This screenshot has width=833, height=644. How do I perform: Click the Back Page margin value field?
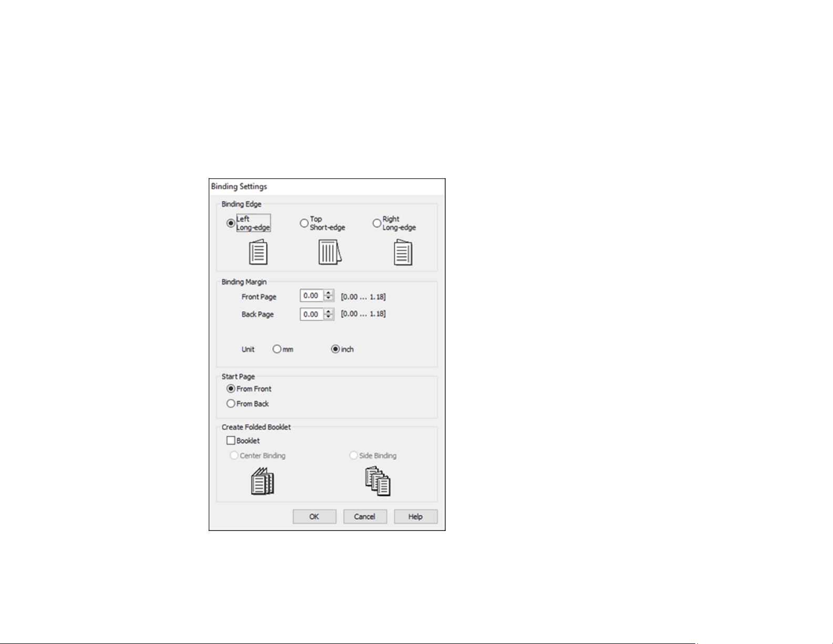coord(312,314)
